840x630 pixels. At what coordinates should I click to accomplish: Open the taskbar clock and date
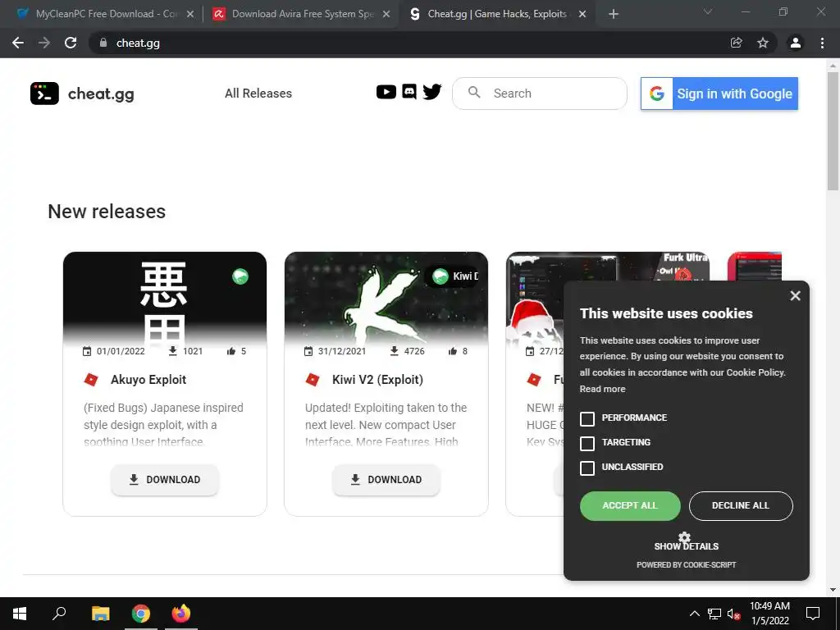click(769, 614)
